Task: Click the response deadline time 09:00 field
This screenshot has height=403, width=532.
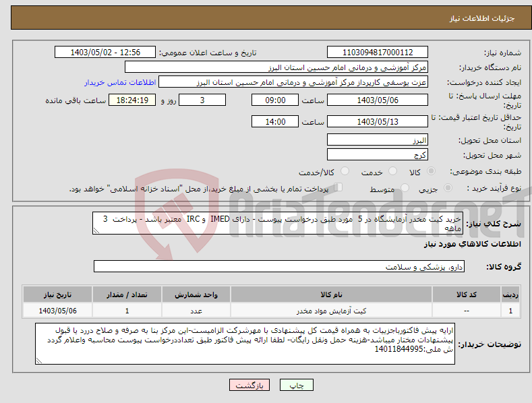Action: pyautogui.click(x=275, y=100)
